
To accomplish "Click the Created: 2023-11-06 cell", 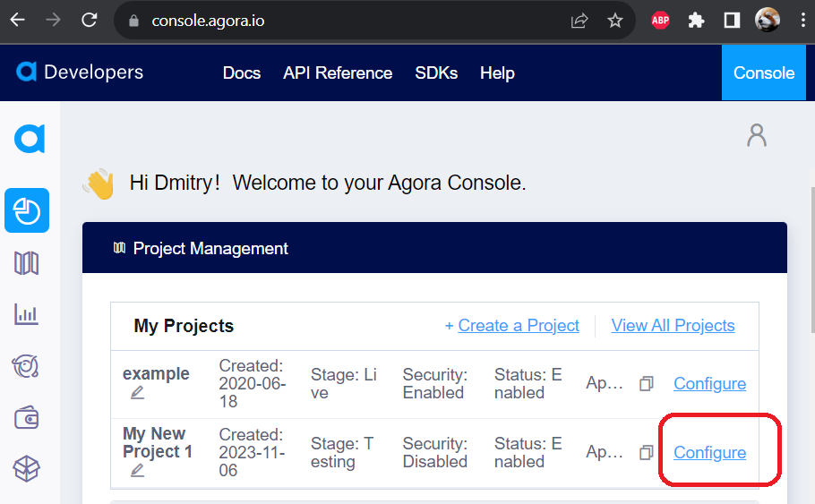I will (x=252, y=453).
